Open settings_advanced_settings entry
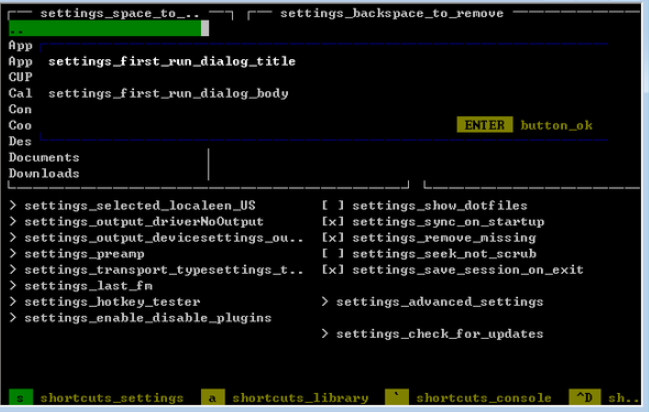This screenshot has width=649, height=412. (x=433, y=302)
